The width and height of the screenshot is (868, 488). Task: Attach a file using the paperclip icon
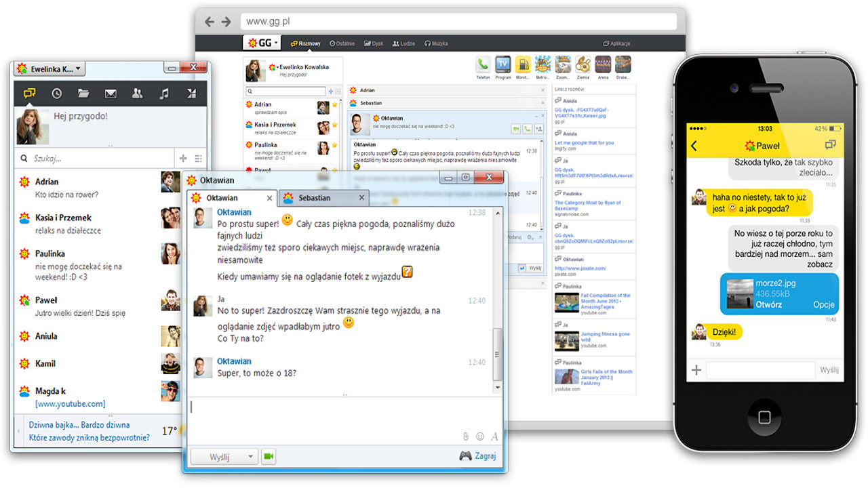(466, 436)
